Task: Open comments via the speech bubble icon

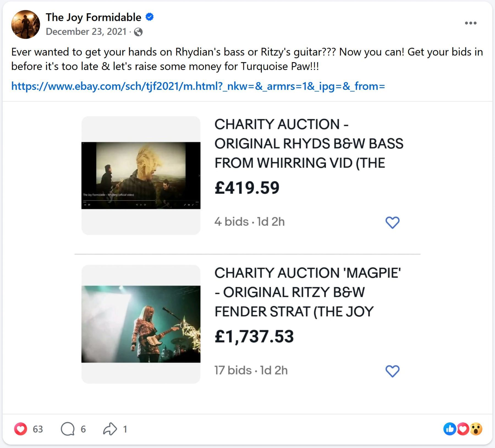Action: tap(68, 429)
